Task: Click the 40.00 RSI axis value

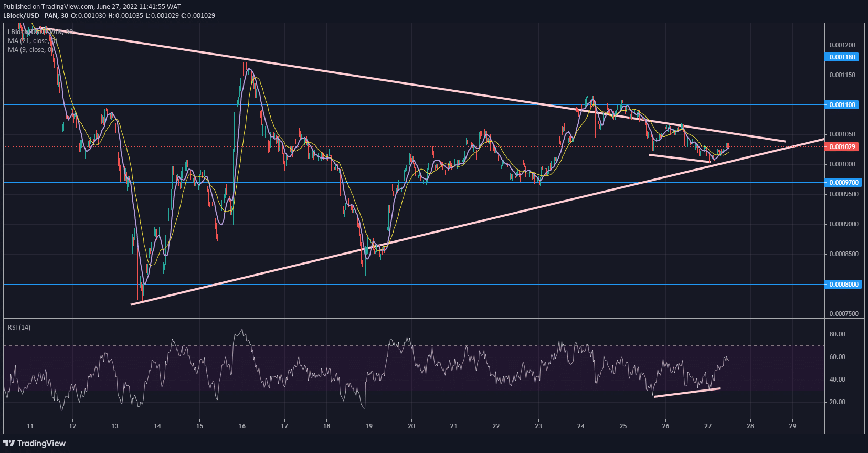Action: (x=837, y=380)
